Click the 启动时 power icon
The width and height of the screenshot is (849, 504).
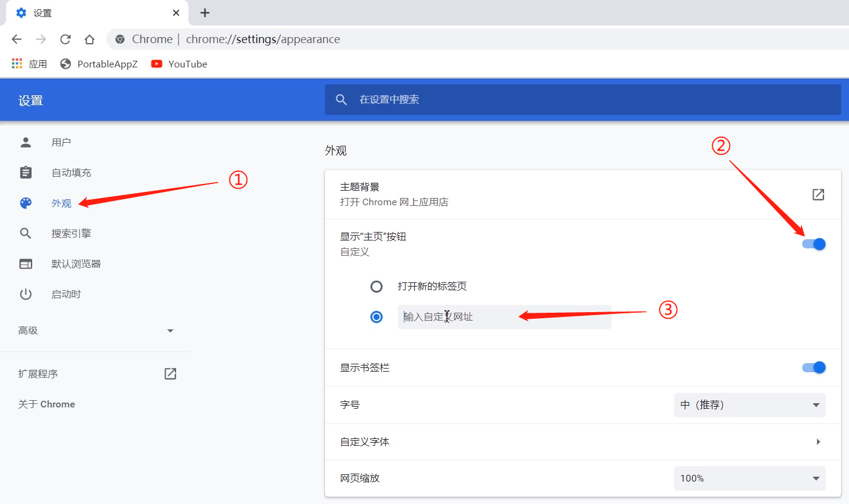point(26,293)
